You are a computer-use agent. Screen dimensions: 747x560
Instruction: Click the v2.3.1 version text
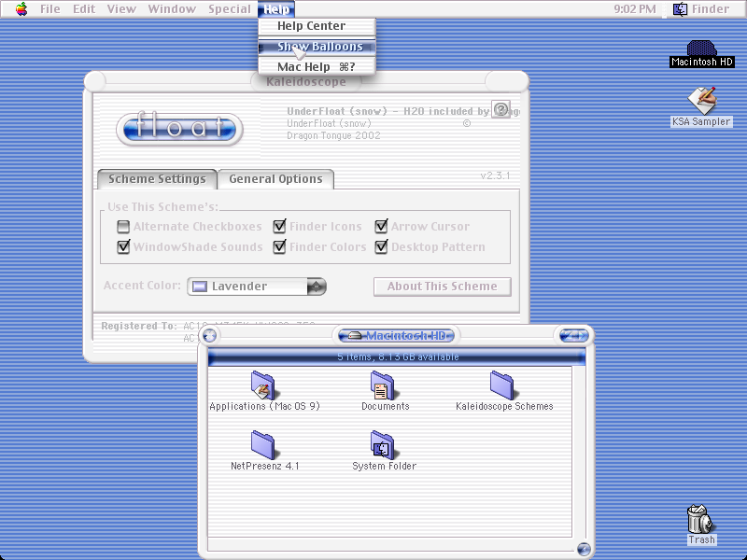click(495, 175)
